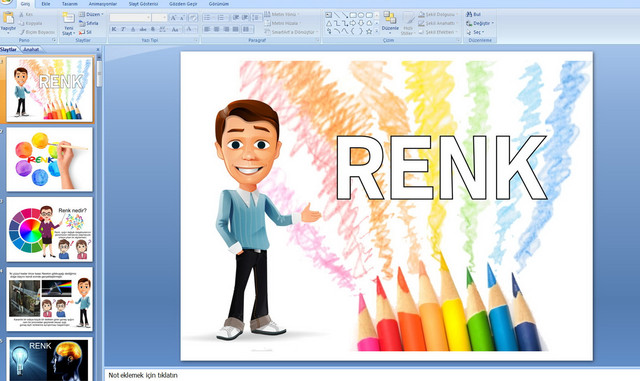Select the Slaytlar pane tab
The width and height of the screenshot is (640, 381).
(9, 49)
